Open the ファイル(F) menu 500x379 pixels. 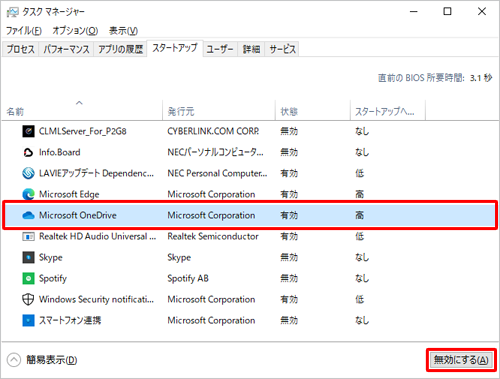[x=24, y=31]
